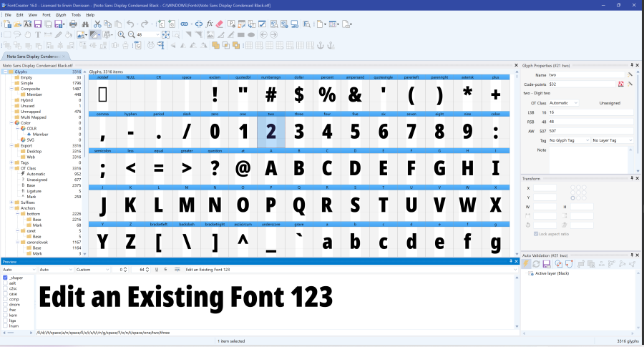This screenshot has height=347, width=644.
Task: Open the View menu
Action: click(x=33, y=15)
